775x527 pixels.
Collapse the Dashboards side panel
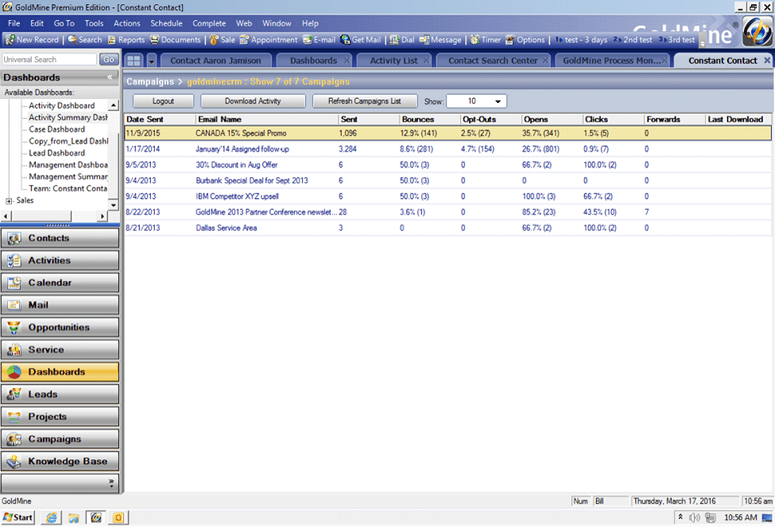pyautogui.click(x=110, y=77)
